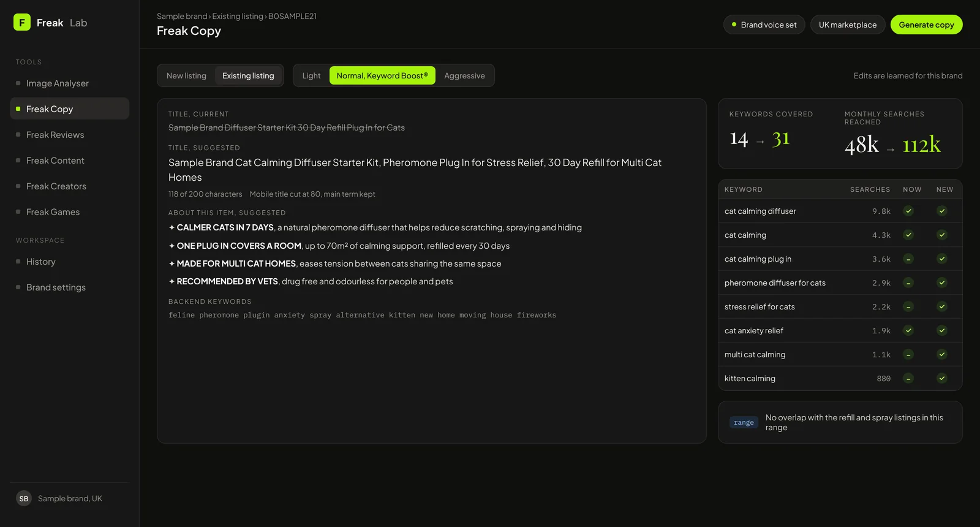Click NEW check icon for cat calming row
This screenshot has width=980, height=527.
(942, 235)
